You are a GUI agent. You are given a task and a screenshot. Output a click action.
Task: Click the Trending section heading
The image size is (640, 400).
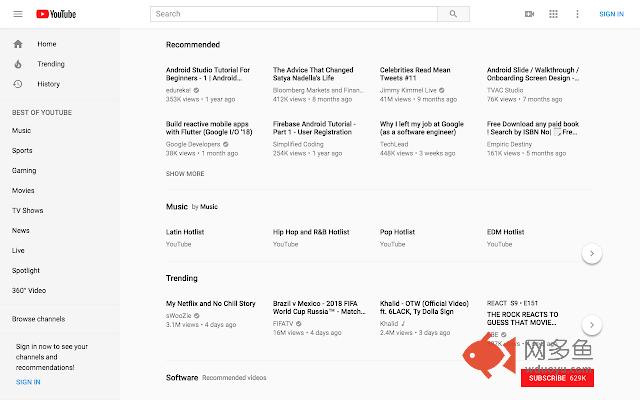click(182, 279)
